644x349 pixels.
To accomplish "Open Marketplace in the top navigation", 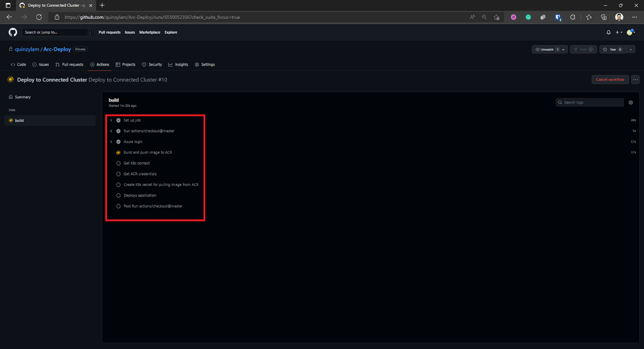I will coord(150,32).
